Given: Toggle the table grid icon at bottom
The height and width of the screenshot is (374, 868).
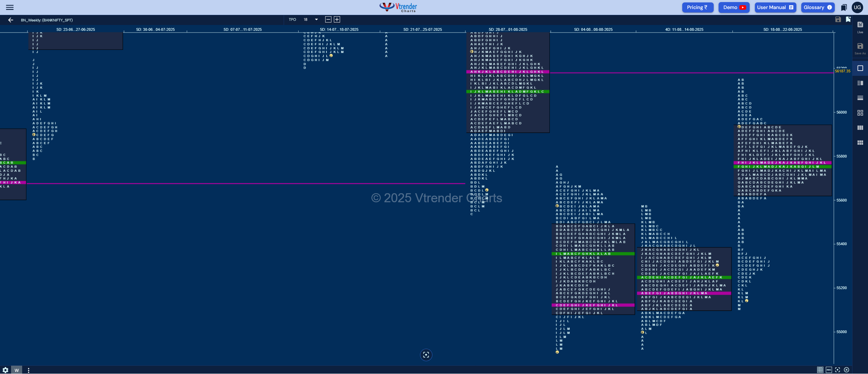Looking at the screenshot, I should click(x=820, y=370).
